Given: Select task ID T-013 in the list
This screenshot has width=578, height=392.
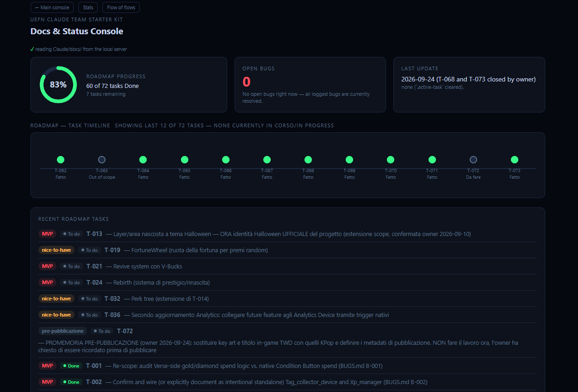Looking at the screenshot, I should 94,234.
